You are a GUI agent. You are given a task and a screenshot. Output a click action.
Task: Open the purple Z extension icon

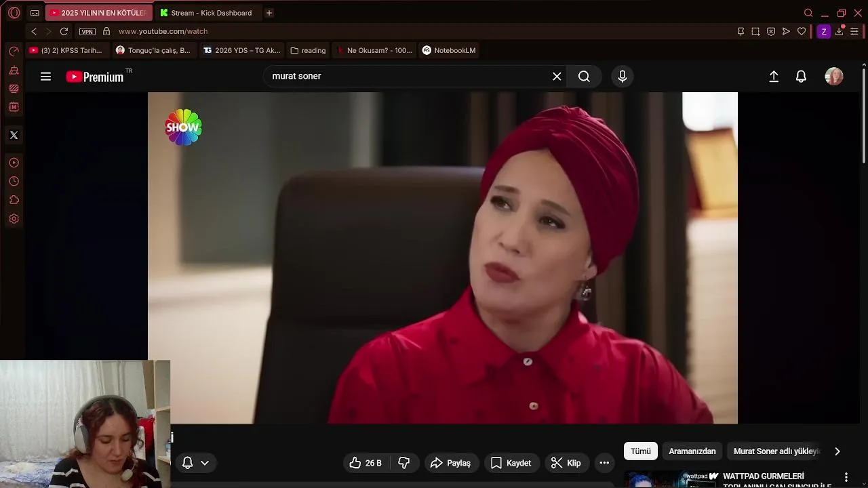coord(824,31)
